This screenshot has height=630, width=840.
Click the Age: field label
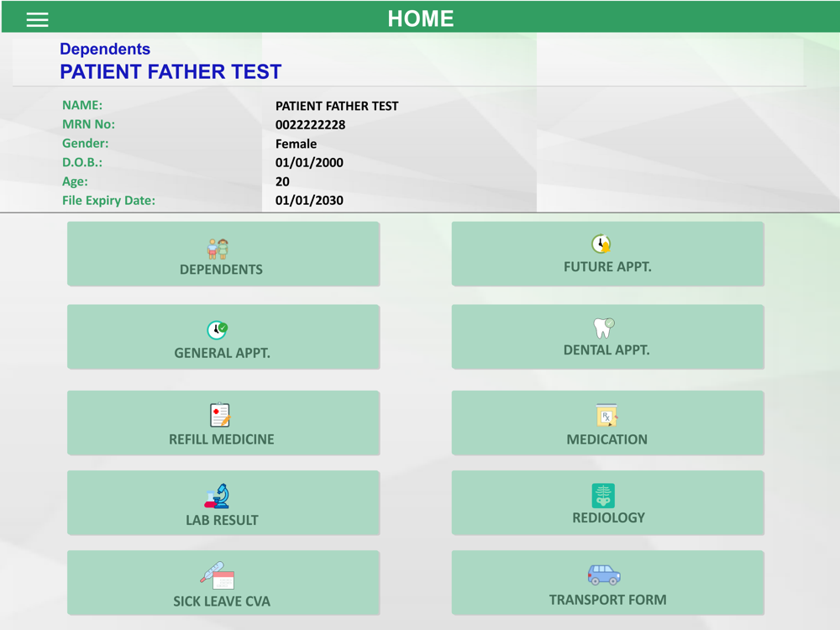(x=75, y=181)
